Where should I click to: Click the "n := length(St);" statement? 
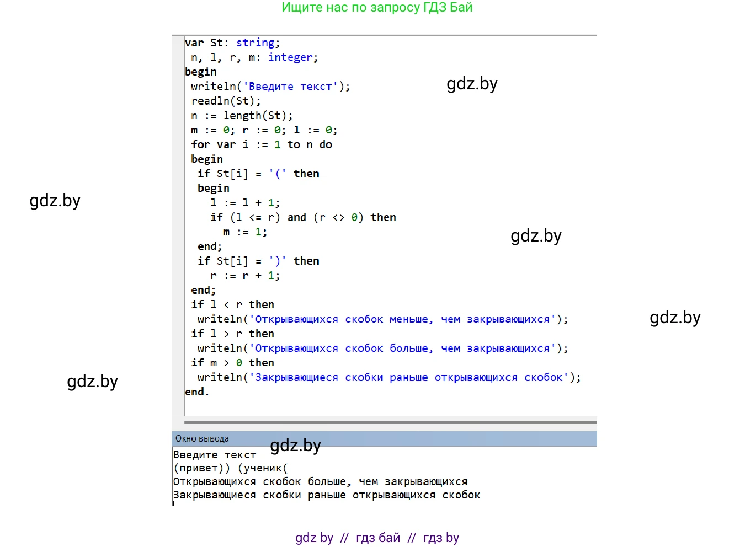tap(242, 116)
